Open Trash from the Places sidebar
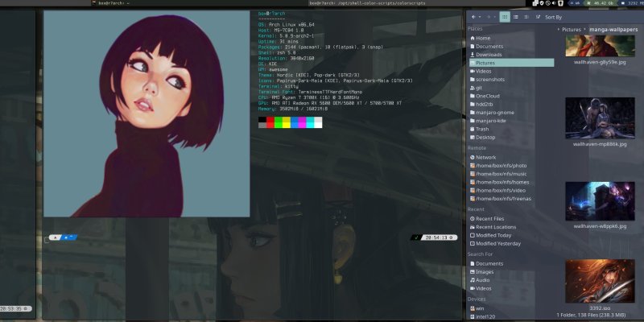 (481, 129)
